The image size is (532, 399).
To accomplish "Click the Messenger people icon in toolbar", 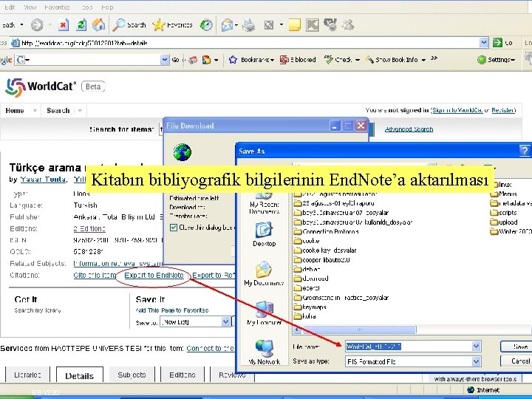I will pos(348,24).
